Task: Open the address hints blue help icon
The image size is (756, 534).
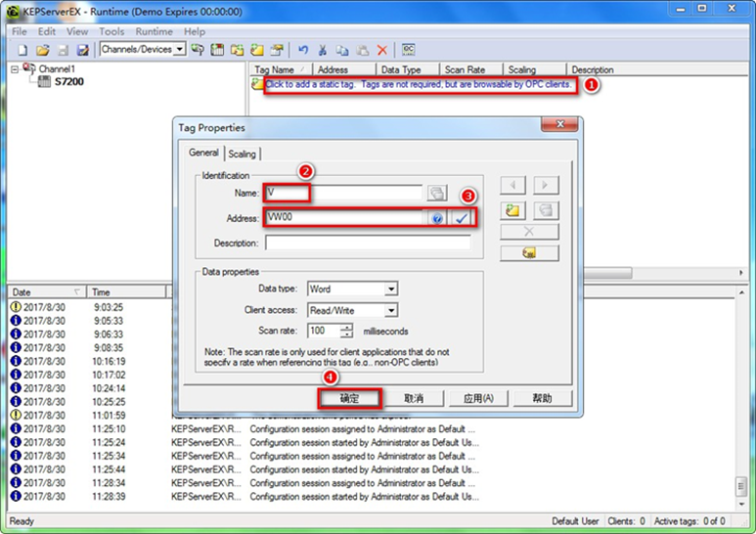Action: (437, 218)
